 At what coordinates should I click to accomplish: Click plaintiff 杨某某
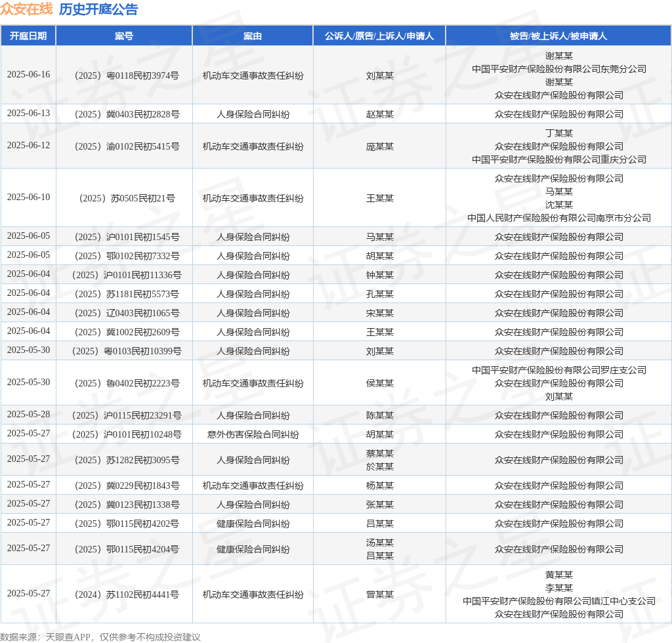tap(380, 486)
